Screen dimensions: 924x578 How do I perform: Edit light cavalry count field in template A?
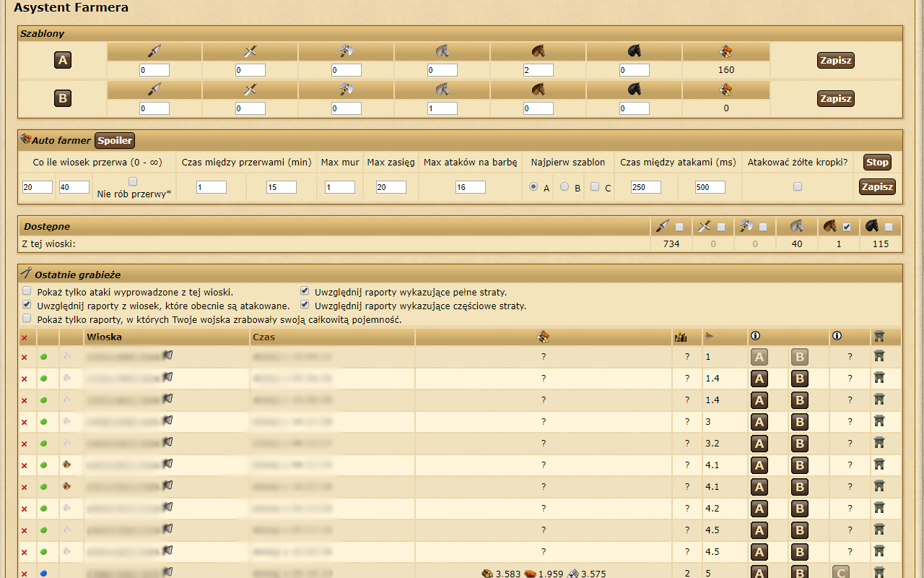[539, 70]
